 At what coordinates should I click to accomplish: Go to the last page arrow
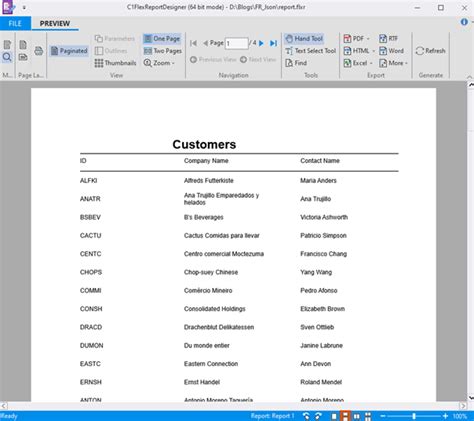[273, 43]
